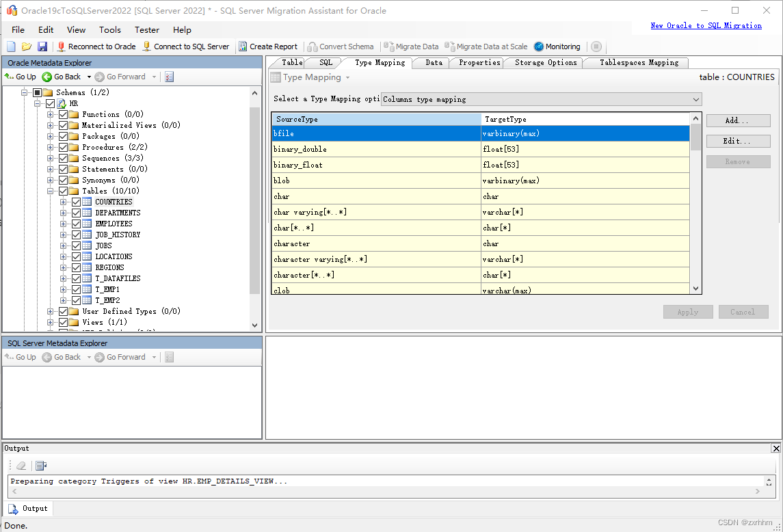Click the type mapping table vertical scrollbar
Screen dimensions: 783x532
click(x=695, y=203)
